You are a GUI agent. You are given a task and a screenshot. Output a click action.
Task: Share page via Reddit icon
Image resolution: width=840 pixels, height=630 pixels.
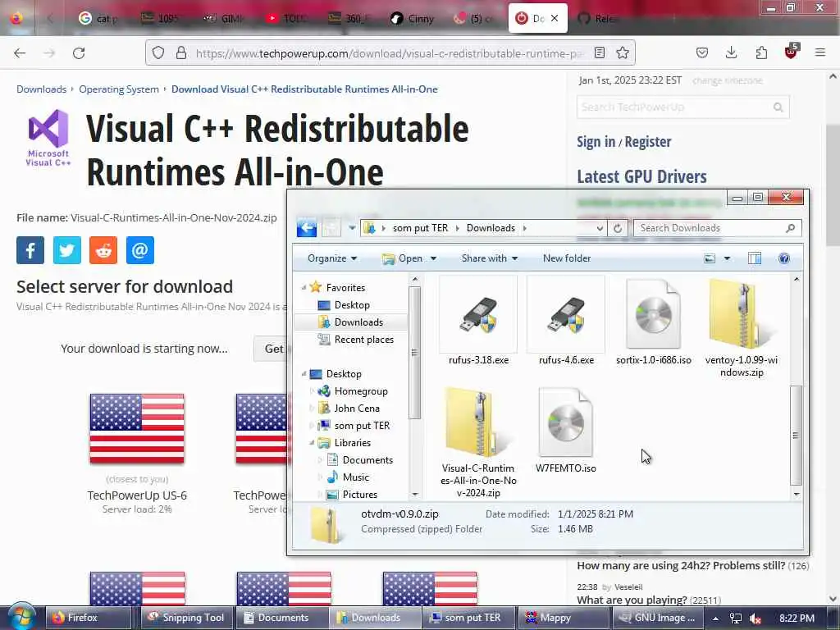pyautogui.click(x=103, y=250)
